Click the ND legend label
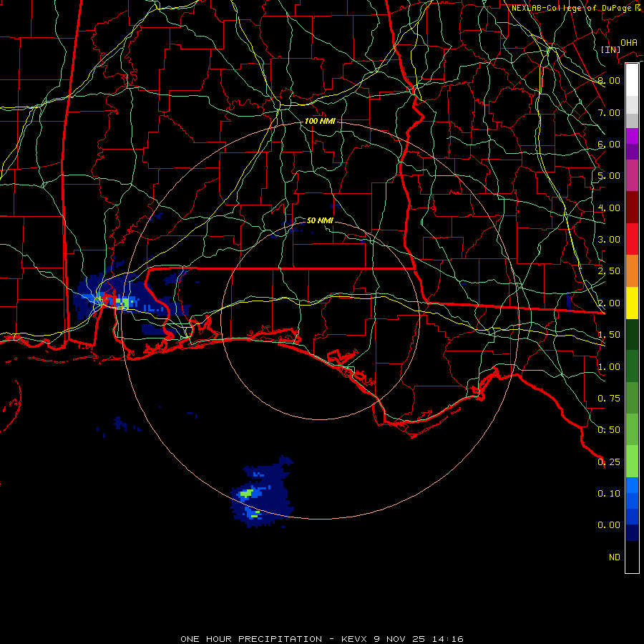 click(x=615, y=557)
